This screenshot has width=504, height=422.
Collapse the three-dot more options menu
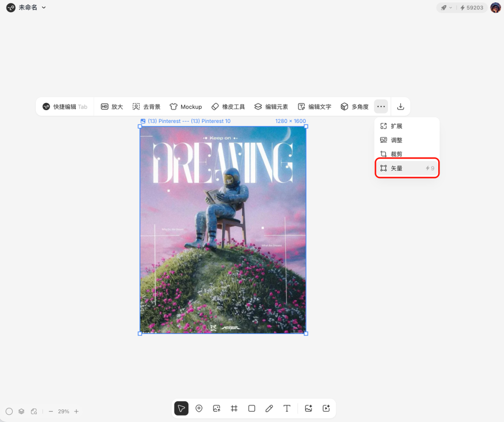381,107
